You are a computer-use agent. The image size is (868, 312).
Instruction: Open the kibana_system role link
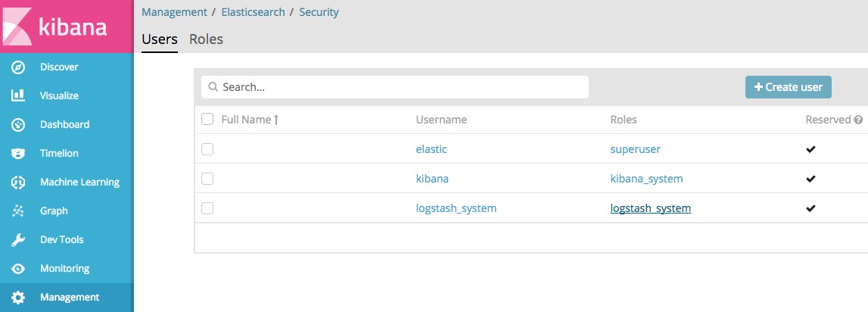coord(646,179)
